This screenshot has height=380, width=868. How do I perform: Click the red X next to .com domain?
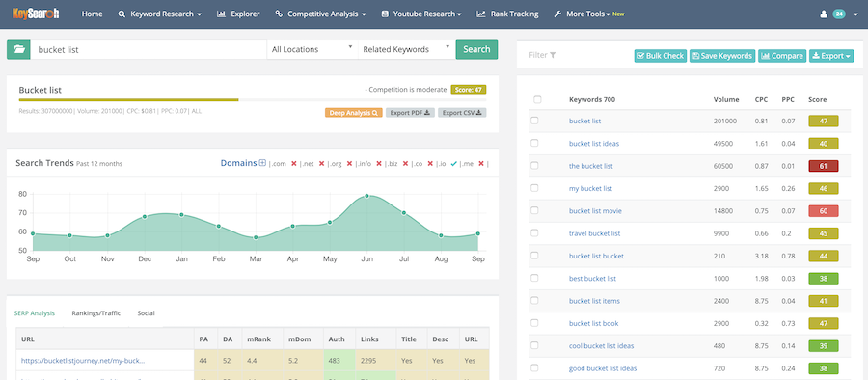pos(294,163)
